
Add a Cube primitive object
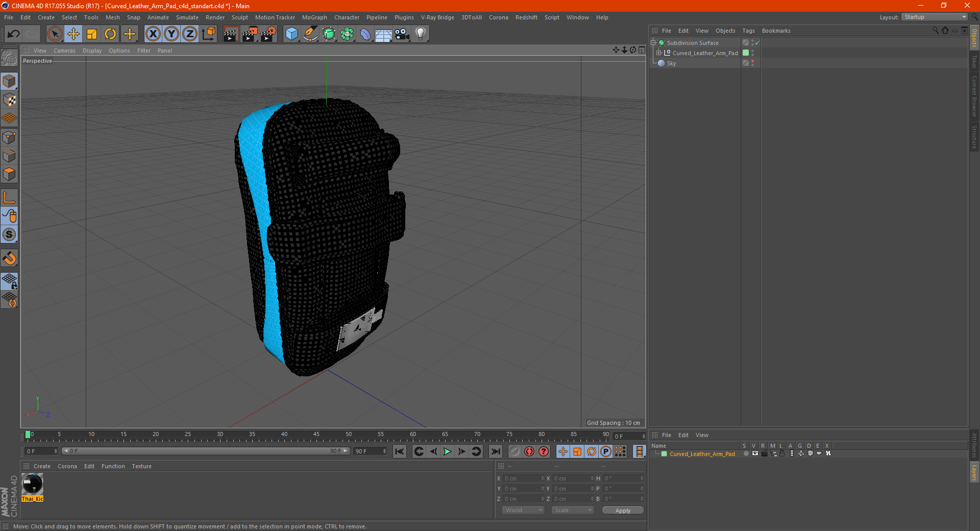291,34
